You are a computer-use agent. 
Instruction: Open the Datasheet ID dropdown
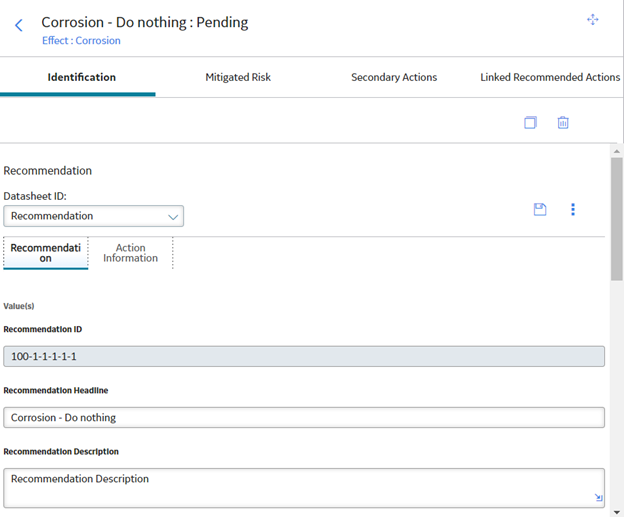tap(94, 216)
